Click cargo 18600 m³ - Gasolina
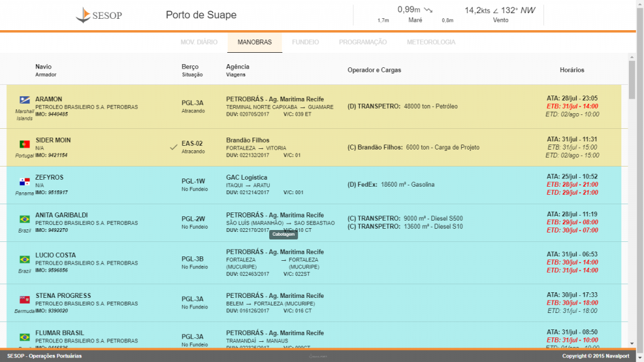 [408, 184]
